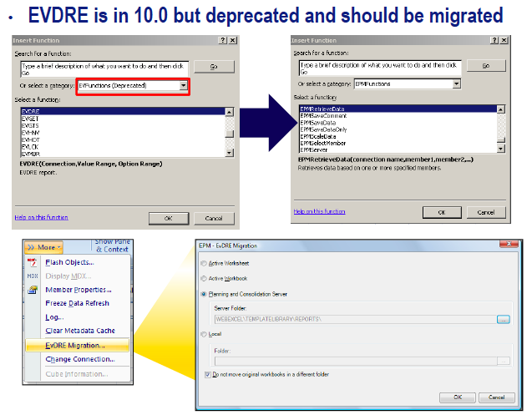
Task: Select EPMRetrieveData in function list
Action: [398, 109]
